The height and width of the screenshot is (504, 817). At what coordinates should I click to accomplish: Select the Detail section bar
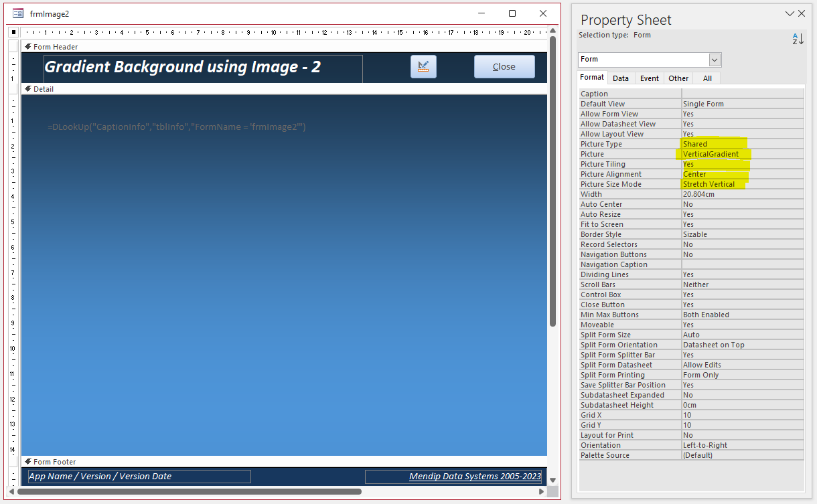[x=284, y=88]
